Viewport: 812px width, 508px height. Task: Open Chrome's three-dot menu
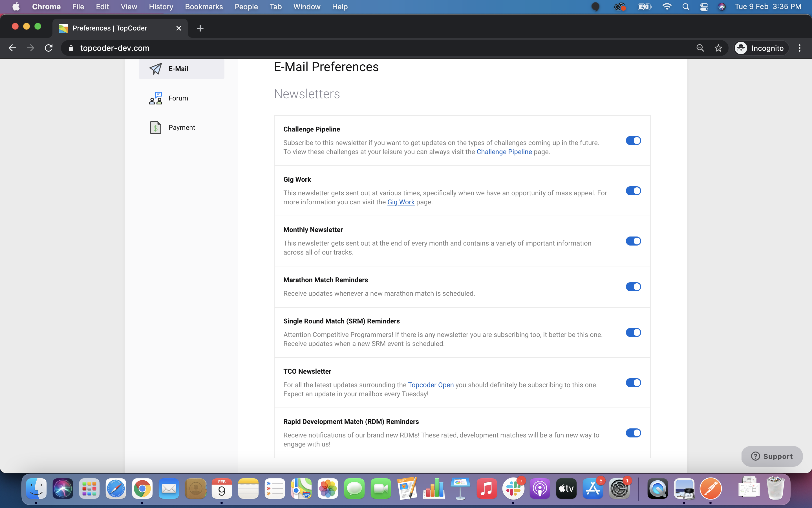click(800, 48)
